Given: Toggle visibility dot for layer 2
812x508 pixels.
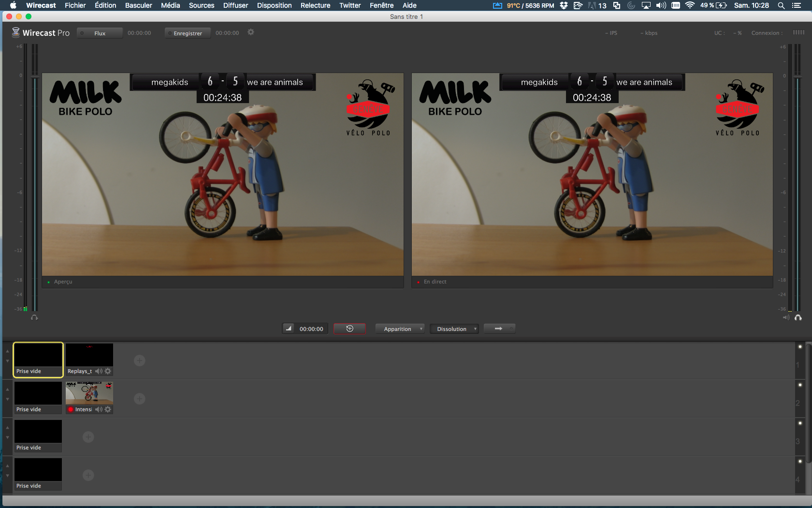Looking at the screenshot, I should coord(800,385).
